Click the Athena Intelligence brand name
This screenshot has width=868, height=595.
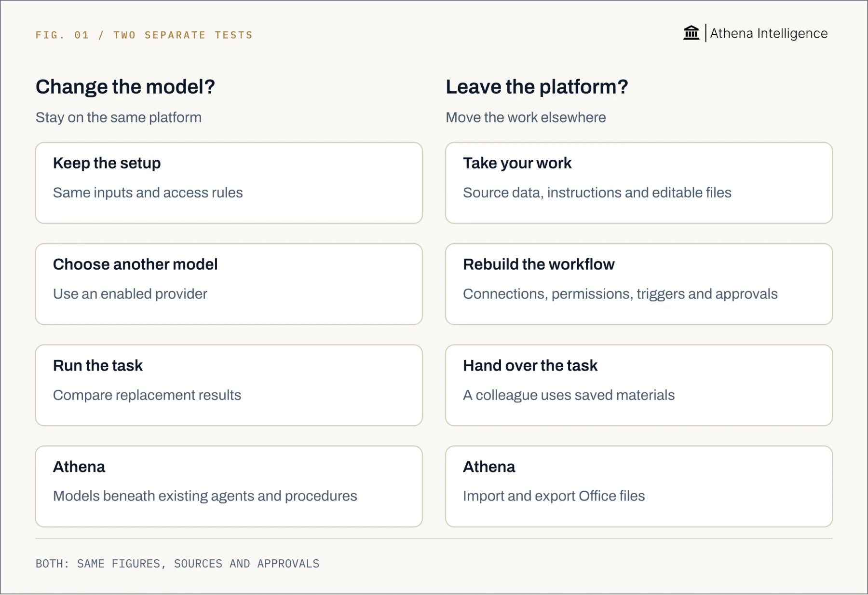(769, 33)
